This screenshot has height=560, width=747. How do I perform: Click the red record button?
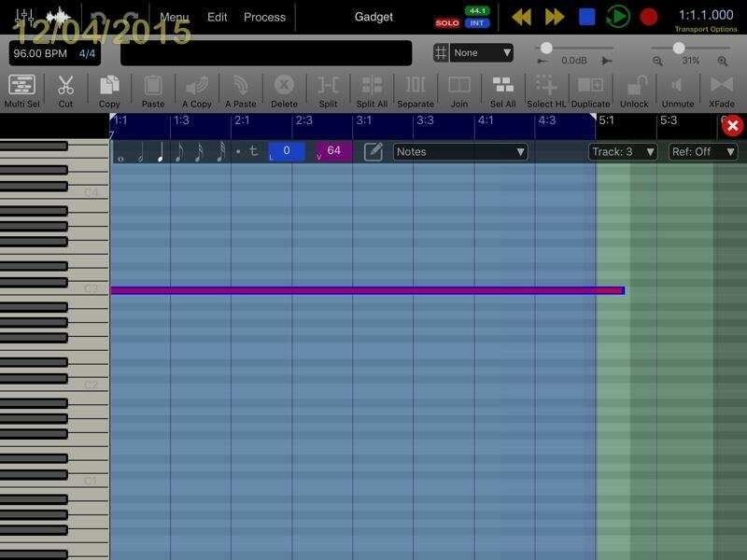pyautogui.click(x=648, y=17)
